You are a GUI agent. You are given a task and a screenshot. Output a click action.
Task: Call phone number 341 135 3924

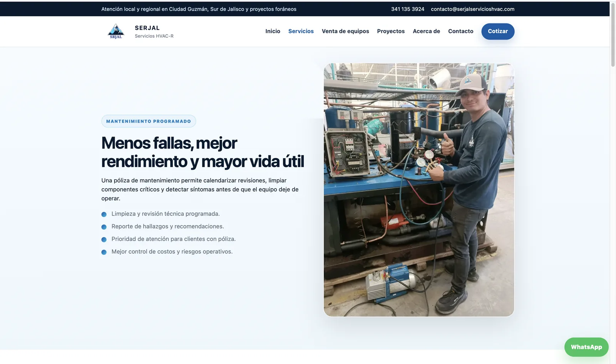(408, 9)
